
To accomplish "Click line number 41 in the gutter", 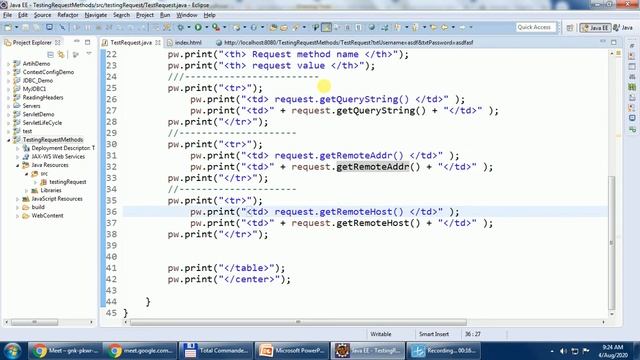I will click(111, 268).
